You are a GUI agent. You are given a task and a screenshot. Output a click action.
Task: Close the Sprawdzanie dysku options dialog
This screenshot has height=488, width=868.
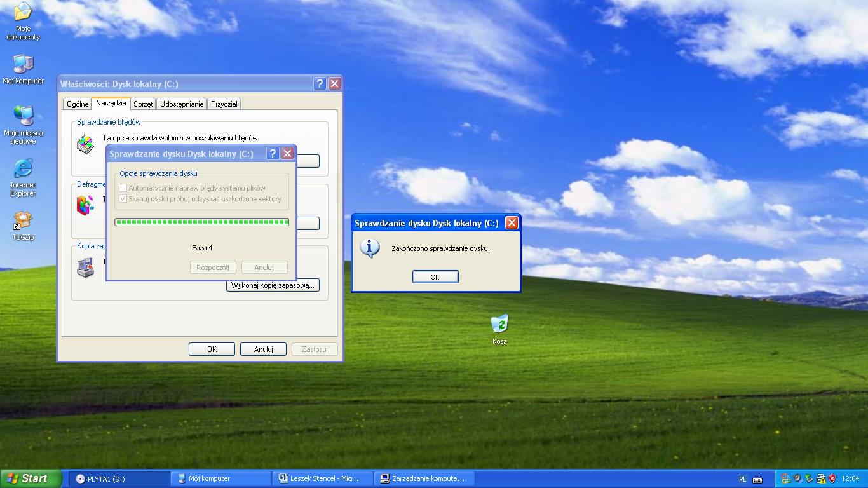point(287,153)
